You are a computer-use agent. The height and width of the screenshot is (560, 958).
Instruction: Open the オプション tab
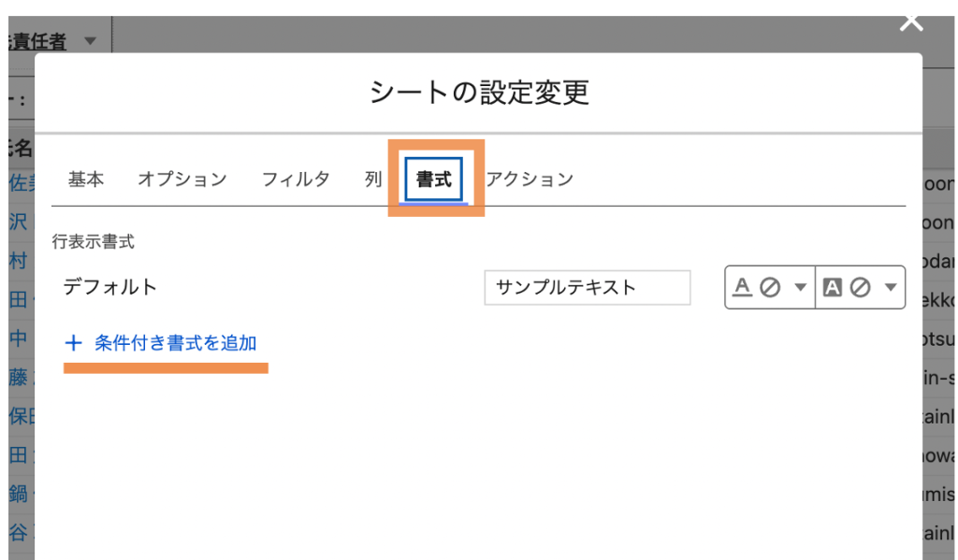(182, 179)
